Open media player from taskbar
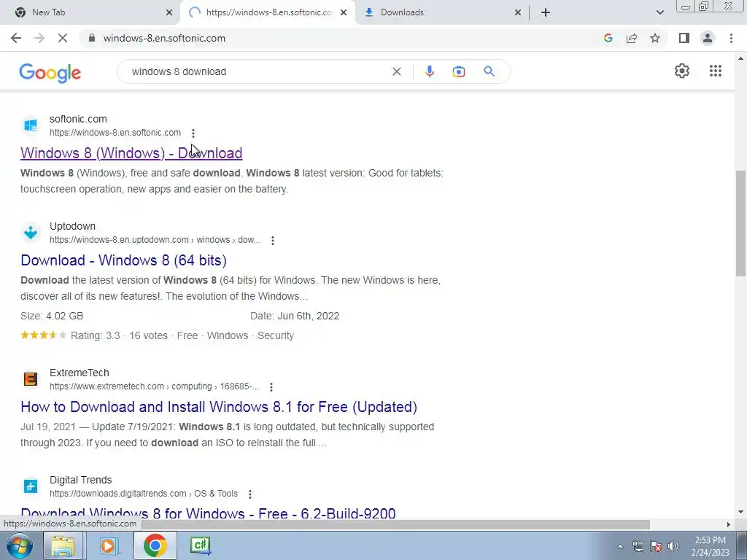The width and height of the screenshot is (747, 560). point(109,545)
